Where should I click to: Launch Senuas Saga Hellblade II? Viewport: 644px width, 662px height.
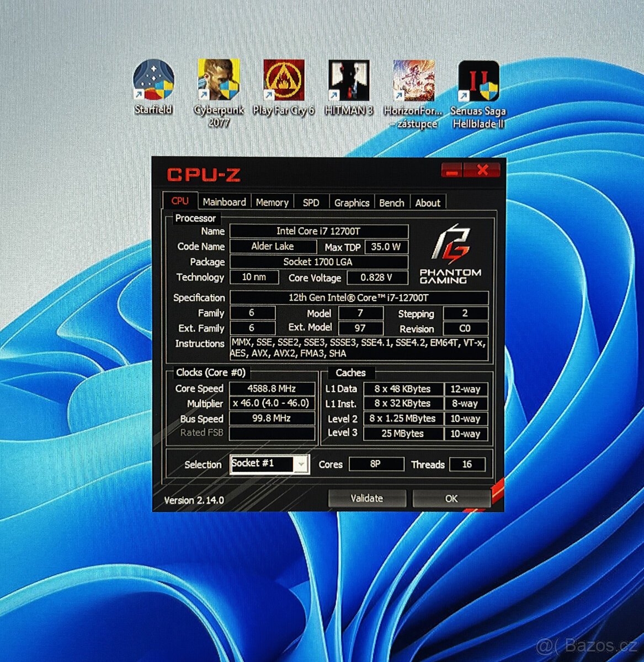(x=479, y=80)
